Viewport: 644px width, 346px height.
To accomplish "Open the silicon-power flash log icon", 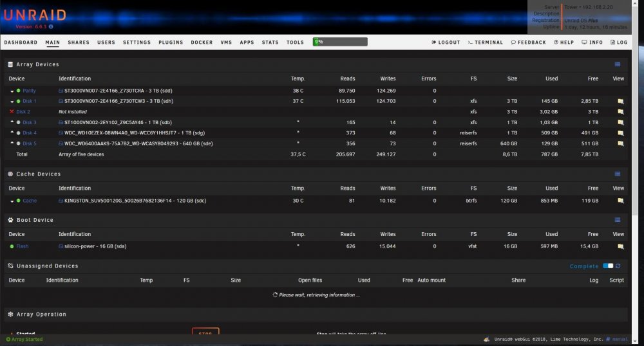I will point(61,246).
